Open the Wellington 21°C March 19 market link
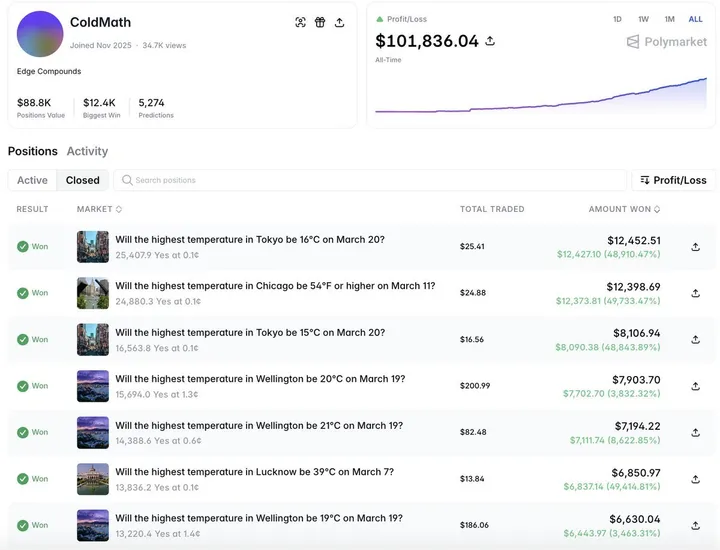 click(259, 426)
